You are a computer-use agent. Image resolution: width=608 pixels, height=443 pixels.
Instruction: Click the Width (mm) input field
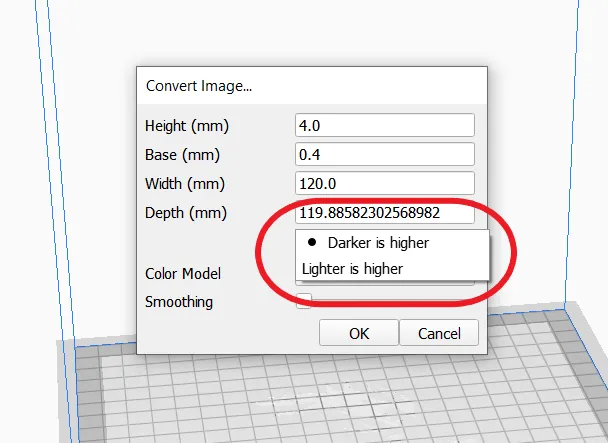(x=385, y=183)
